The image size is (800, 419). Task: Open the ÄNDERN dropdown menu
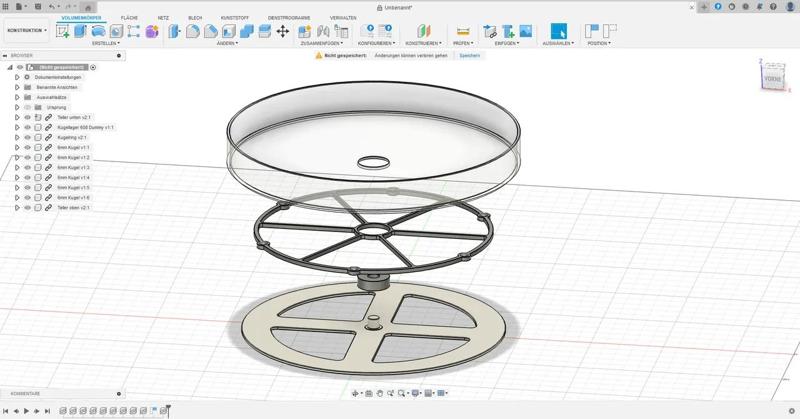[x=227, y=43]
